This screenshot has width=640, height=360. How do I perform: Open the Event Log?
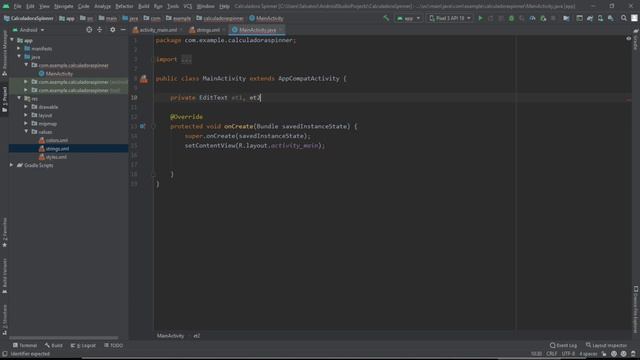click(564, 345)
